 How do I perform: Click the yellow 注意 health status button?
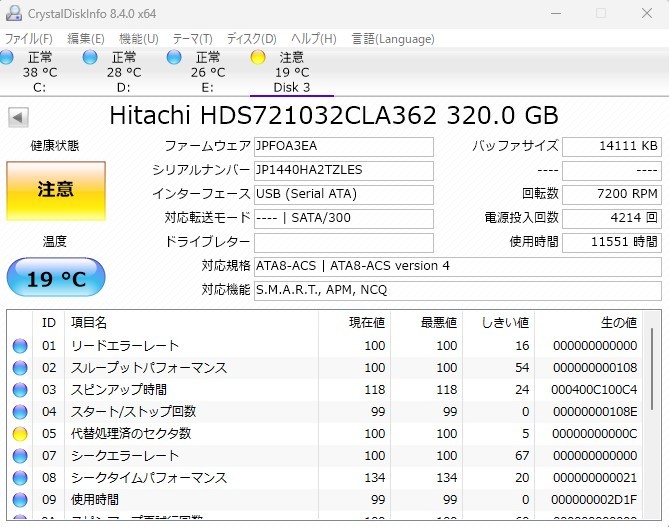pos(55,189)
